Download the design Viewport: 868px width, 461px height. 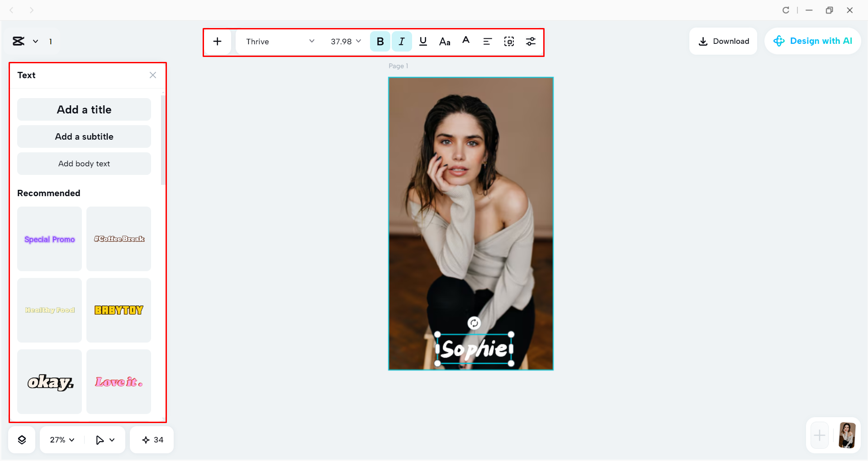pyautogui.click(x=723, y=41)
